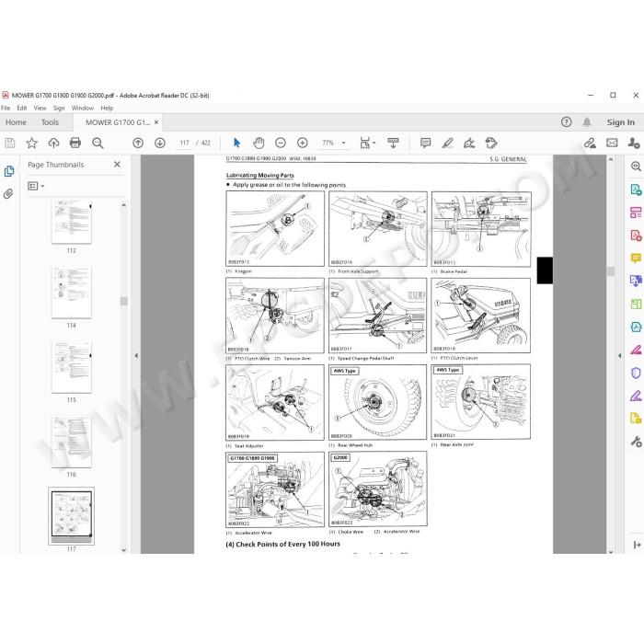Add a sticky note comment
Image resolution: width=644 pixels, height=644 pixels.
coord(425,143)
